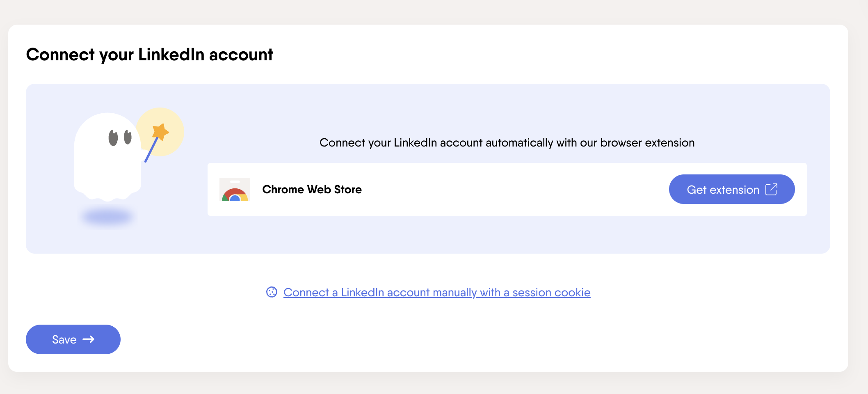The height and width of the screenshot is (394, 868).
Task: Click the Chrome Web Store logo
Action: tap(235, 189)
